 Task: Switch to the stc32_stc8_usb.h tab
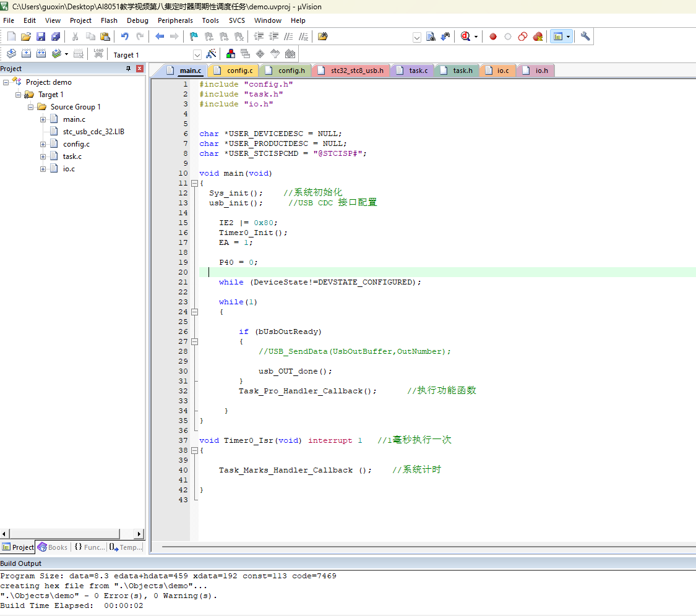[x=351, y=71]
